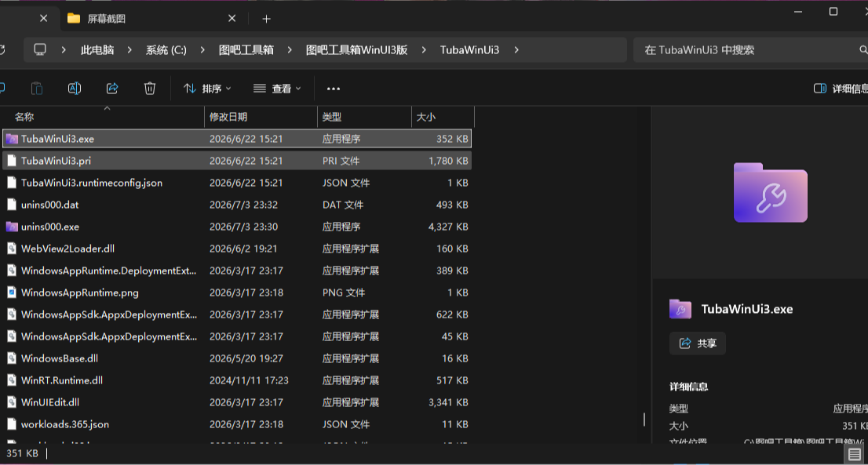Click 2024/11/11 17:23 date of WinRT.Runtime.dll

tap(249, 380)
